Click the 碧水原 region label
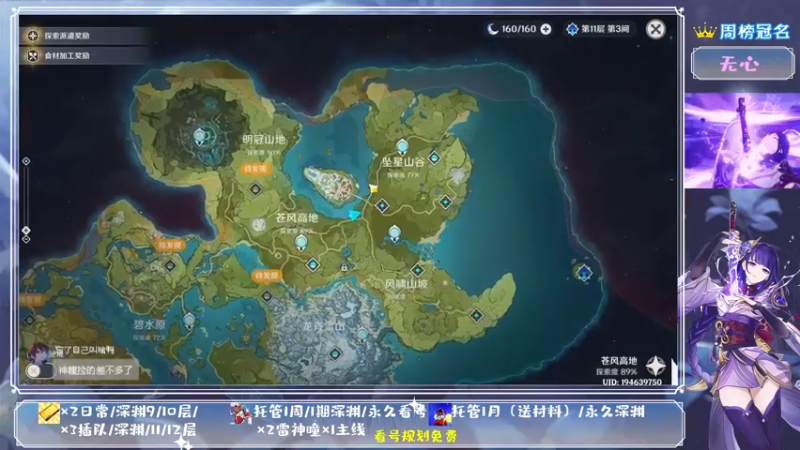 click(149, 324)
